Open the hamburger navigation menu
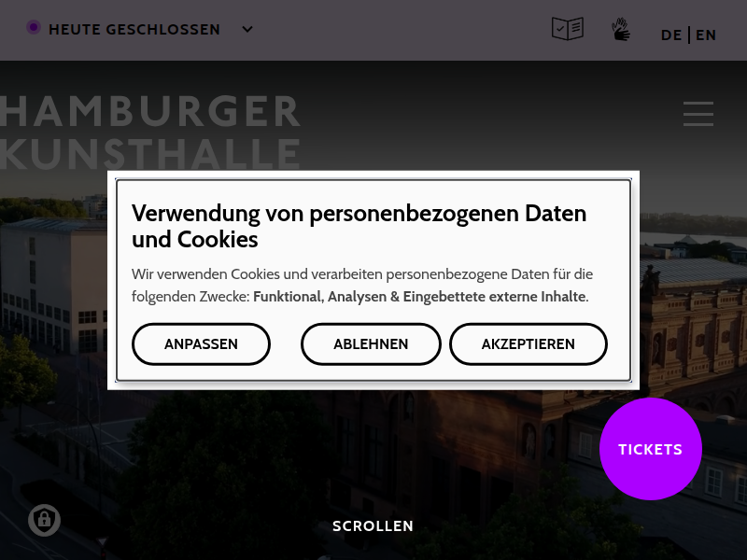 (698, 114)
